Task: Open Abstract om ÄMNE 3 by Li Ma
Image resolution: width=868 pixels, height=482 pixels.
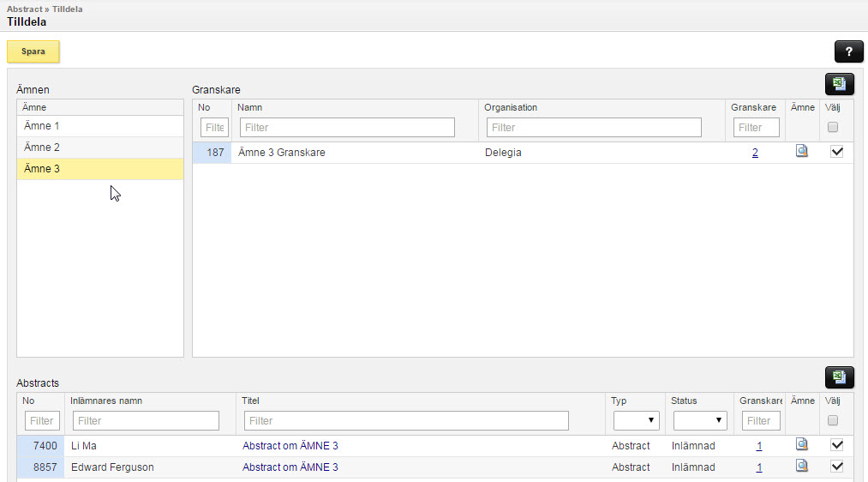Action: tap(290, 445)
